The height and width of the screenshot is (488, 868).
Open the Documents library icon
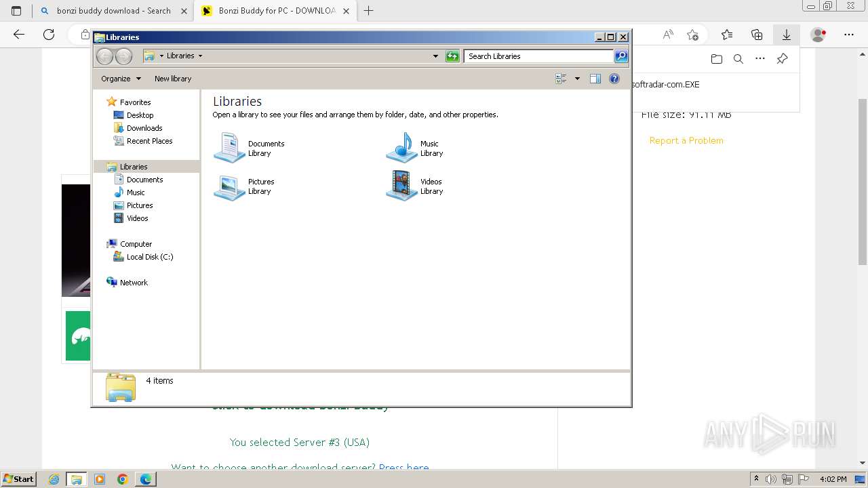pyautogui.click(x=229, y=148)
